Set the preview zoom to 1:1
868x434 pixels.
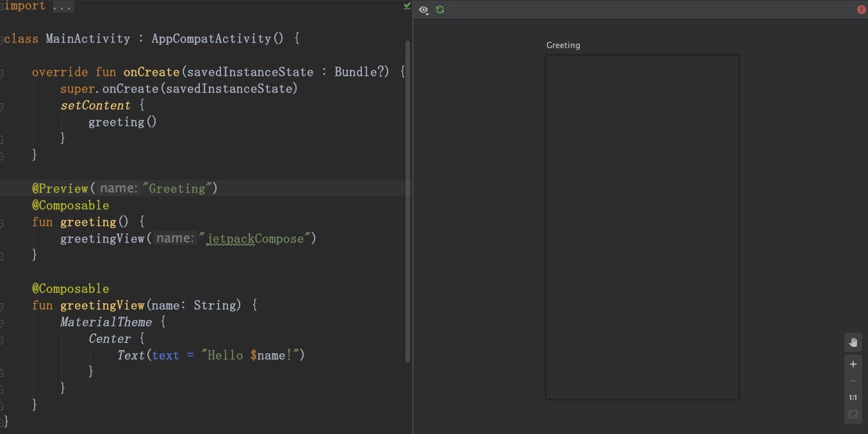coord(853,397)
